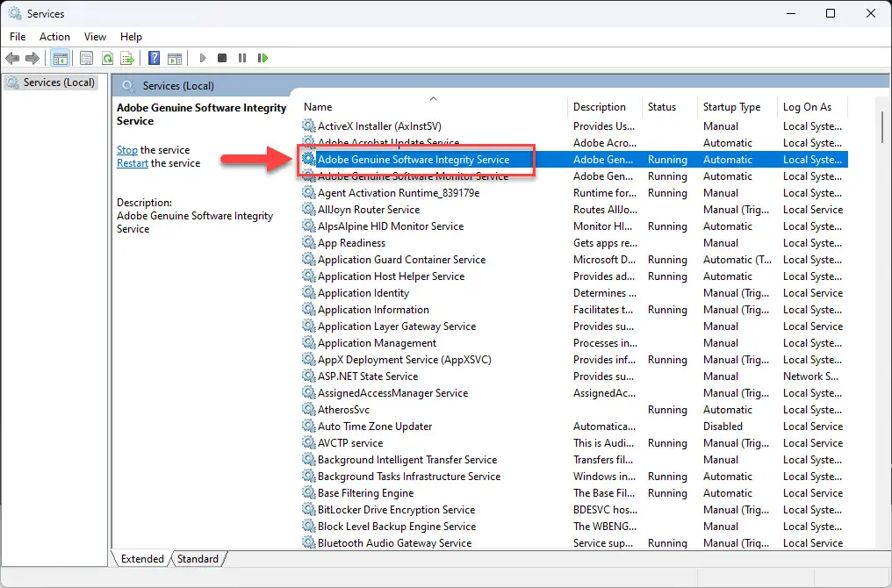The height and width of the screenshot is (588, 892).
Task: Select BitLocker Drive Encryption Service
Action: [x=396, y=510]
